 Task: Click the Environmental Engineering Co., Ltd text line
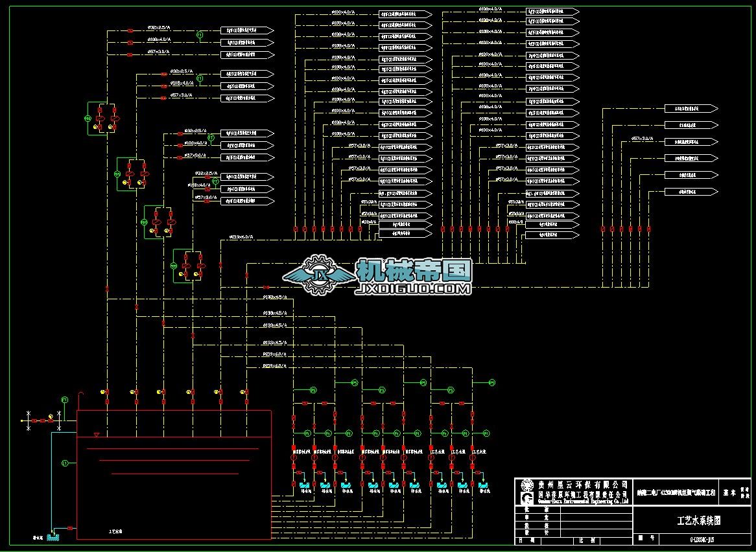582,501
